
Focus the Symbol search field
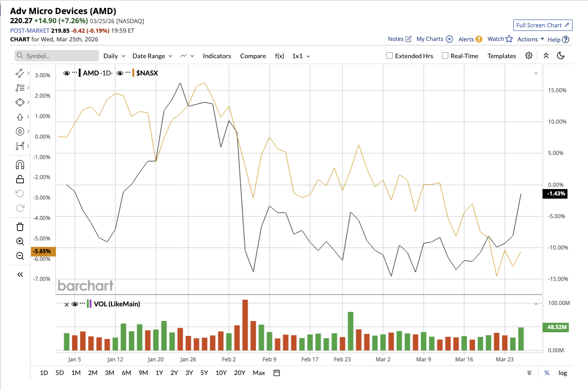(x=57, y=56)
